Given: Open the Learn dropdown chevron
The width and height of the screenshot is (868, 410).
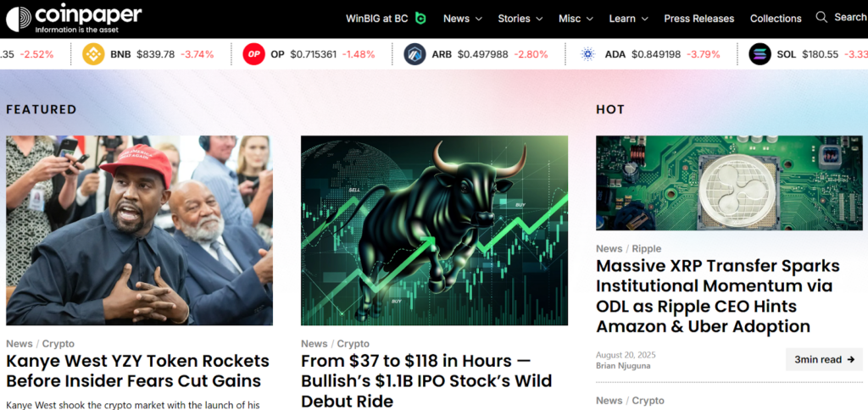Looking at the screenshot, I should (x=645, y=19).
